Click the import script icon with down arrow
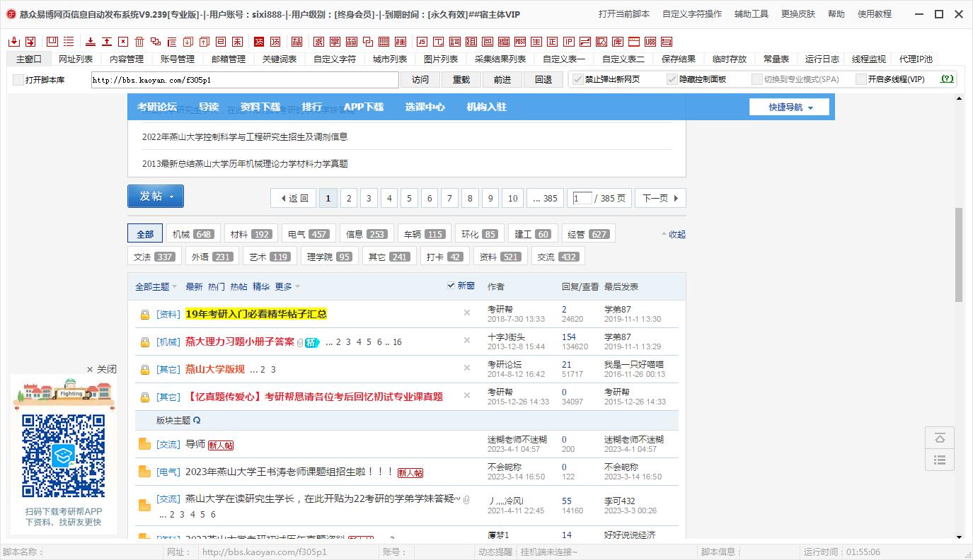This screenshot has height=560, width=973. coord(14,42)
